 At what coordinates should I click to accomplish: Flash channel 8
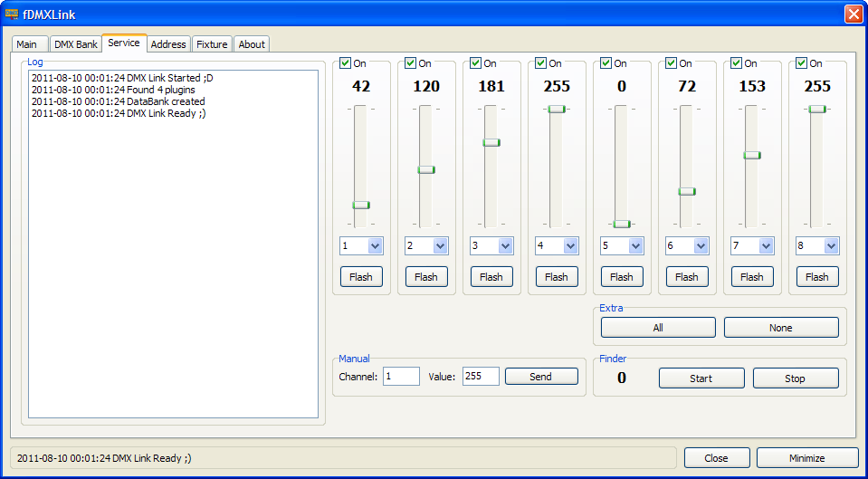click(817, 277)
